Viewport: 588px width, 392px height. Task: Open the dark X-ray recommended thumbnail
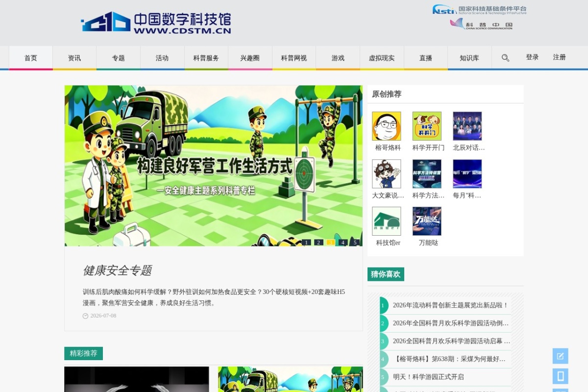pos(137,379)
